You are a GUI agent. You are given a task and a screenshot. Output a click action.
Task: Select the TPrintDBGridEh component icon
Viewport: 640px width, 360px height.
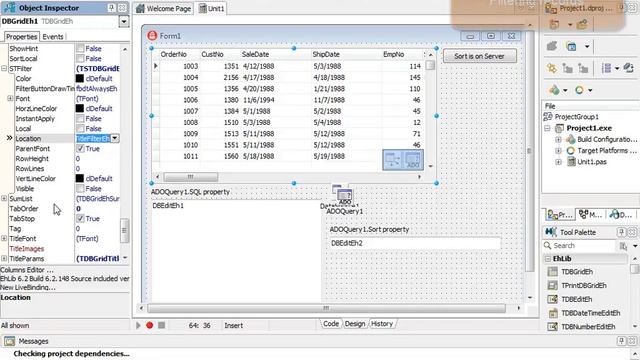(552, 285)
